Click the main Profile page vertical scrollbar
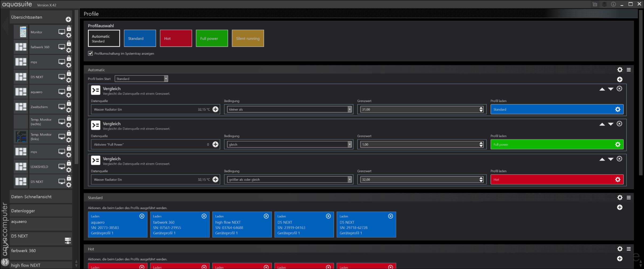This screenshot has width=644, height=269. point(641,93)
